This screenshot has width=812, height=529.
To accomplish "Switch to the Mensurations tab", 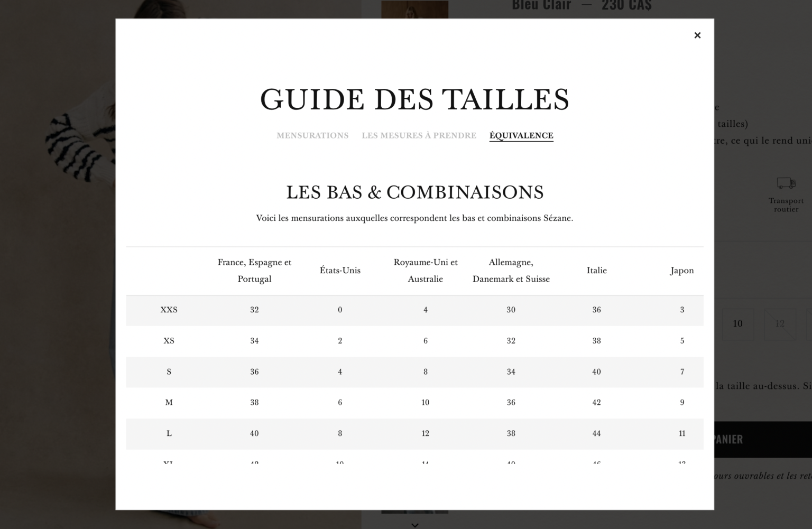I will [312, 136].
